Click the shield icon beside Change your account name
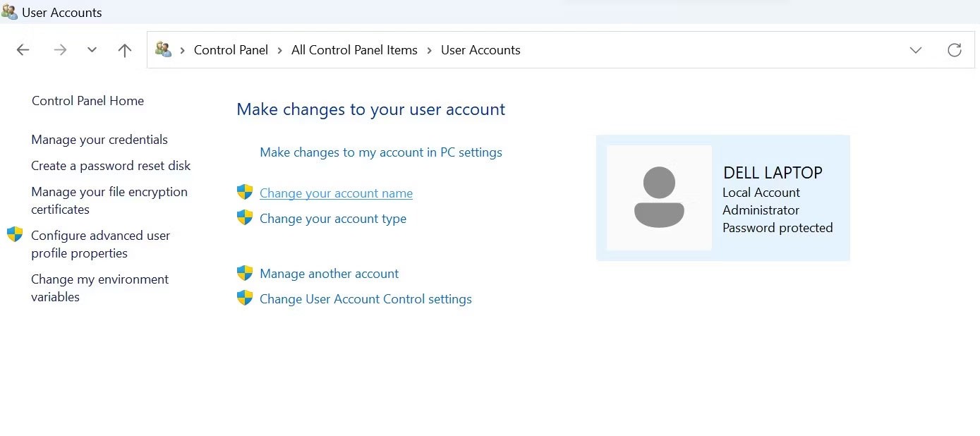Viewport: 980px width, 436px height. coord(245,192)
